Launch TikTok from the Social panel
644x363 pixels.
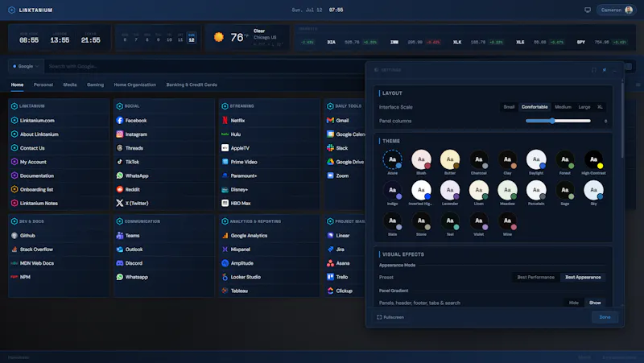pos(128,162)
